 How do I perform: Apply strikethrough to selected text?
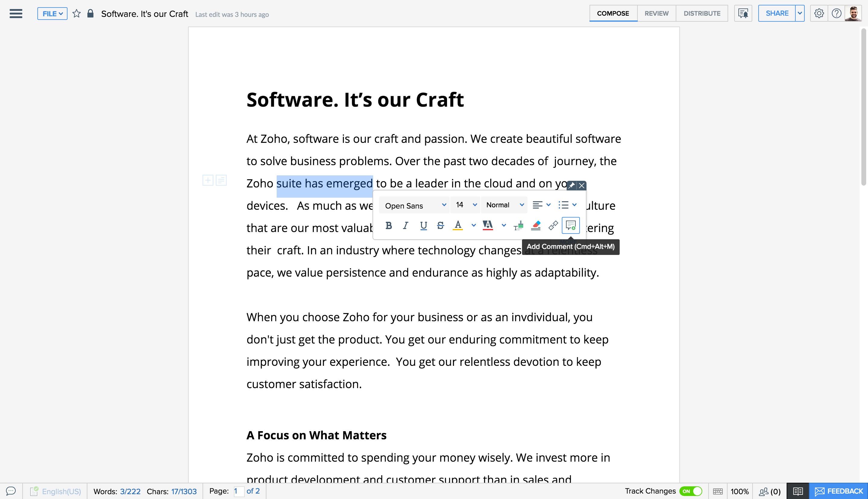click(440, 225)
